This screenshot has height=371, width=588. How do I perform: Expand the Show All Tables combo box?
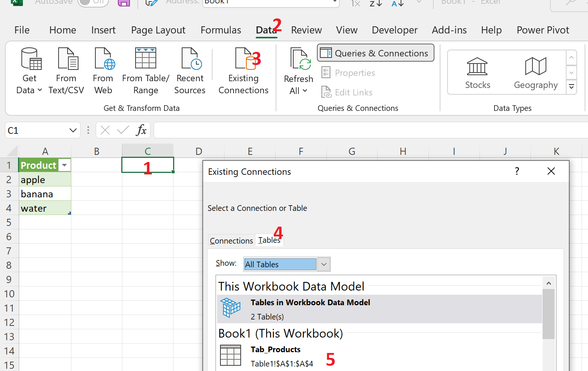point(324,264)
